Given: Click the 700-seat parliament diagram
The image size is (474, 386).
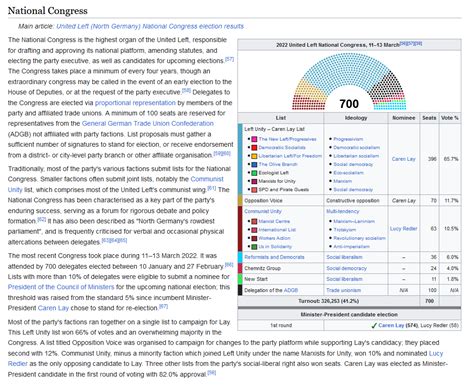Looking at the screenshot, I should (349, 81).
